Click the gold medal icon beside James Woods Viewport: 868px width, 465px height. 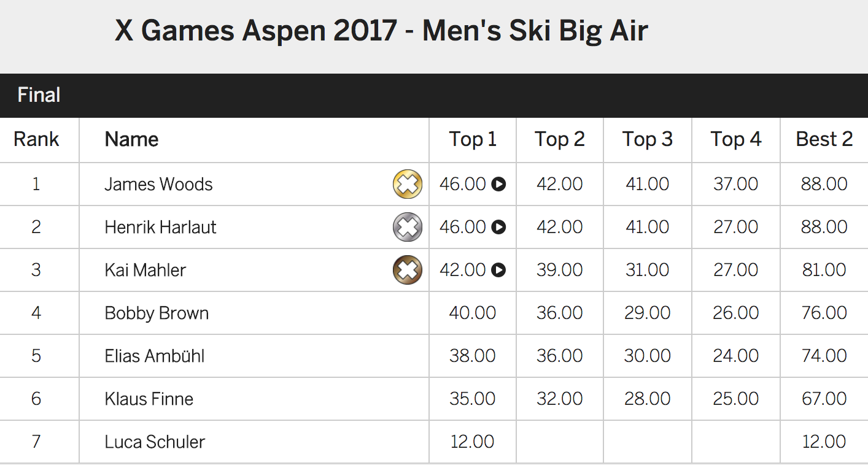408,184
